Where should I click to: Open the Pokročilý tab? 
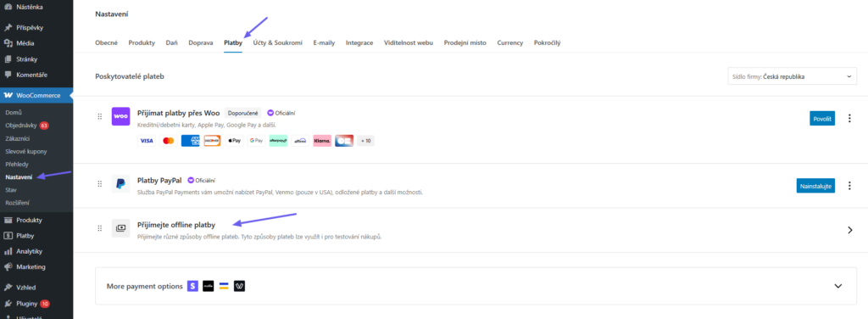[x=547, y=42]
